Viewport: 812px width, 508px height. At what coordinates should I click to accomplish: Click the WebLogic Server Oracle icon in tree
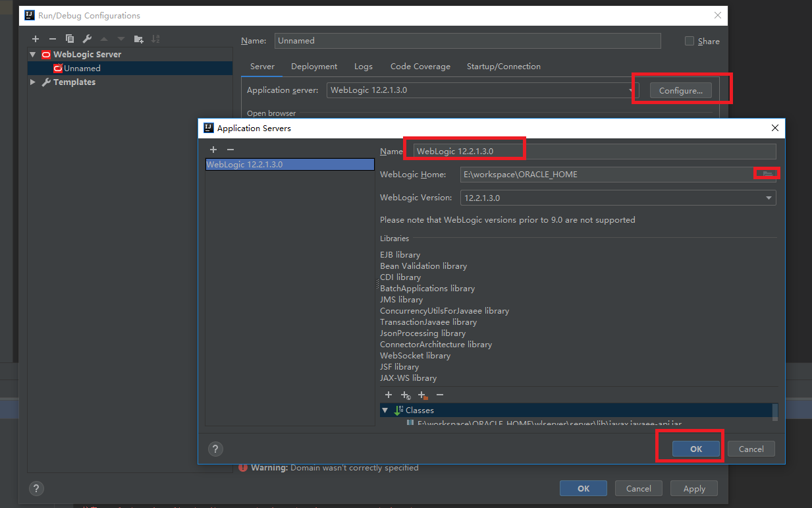46,55
